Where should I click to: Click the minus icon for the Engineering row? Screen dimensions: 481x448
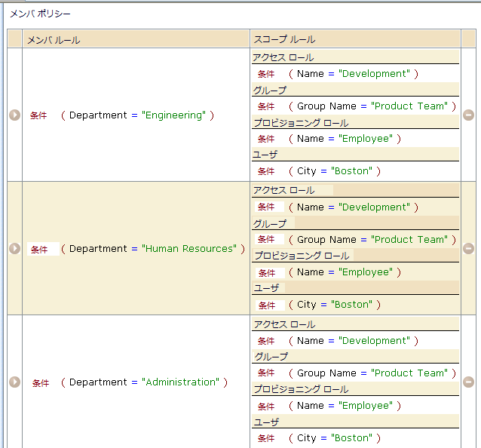click(x=468, y=115)
